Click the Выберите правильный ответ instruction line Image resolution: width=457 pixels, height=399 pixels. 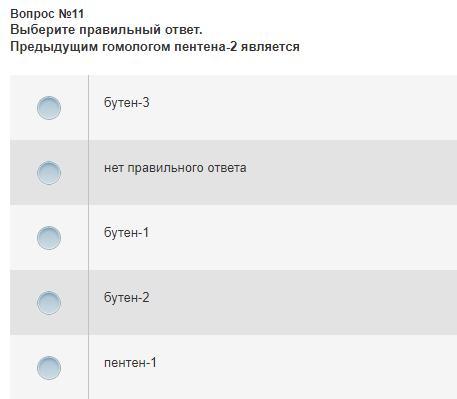pos(106,30)
